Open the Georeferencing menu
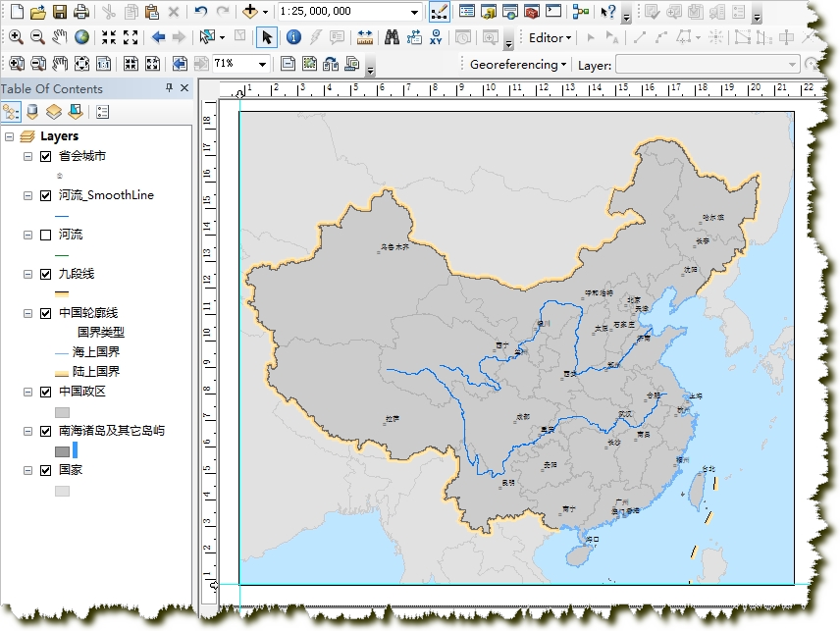Image resolution: width=840 pixels, height=631 pixels. (x=518, y=65)
